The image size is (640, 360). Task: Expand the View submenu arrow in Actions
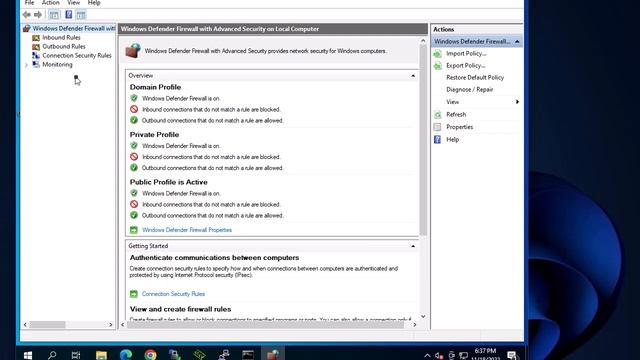(517, 102)
